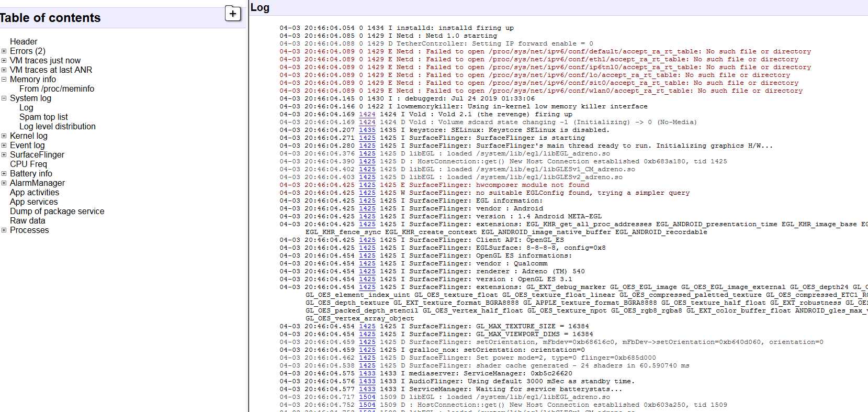The image size is (868, 412).
Task: Follow PID 1425 link on gralloc_nox setOrientation line
Action: 367,350
